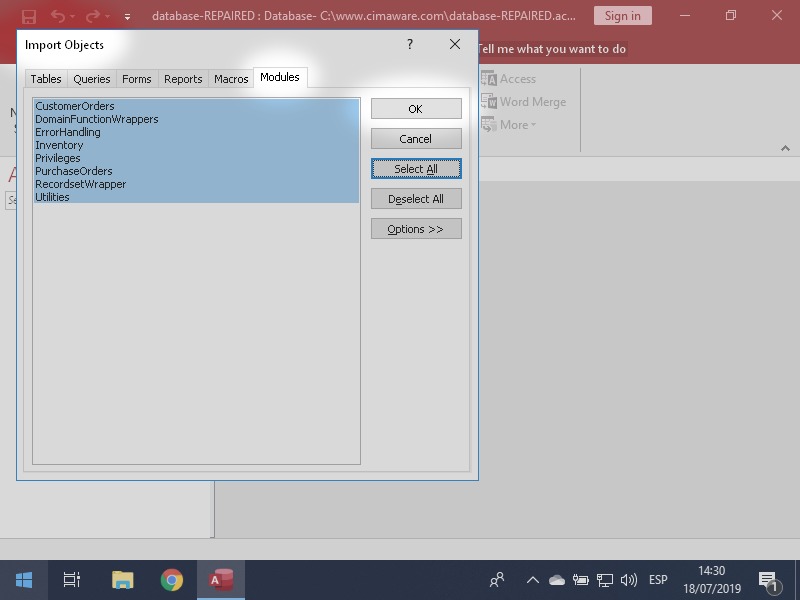Switch to the Queries tab
The width and height of the screenshot is (800, 600).
[x=92, y=79]
